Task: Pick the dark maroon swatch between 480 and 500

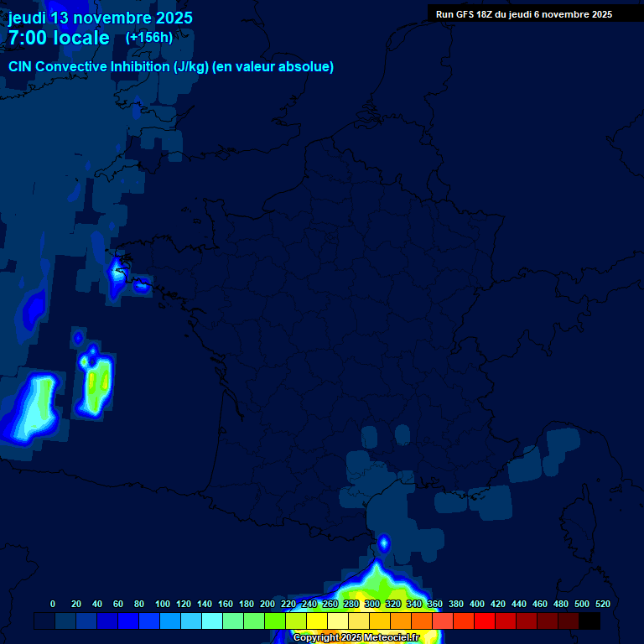Action: [x=568, y=621]
